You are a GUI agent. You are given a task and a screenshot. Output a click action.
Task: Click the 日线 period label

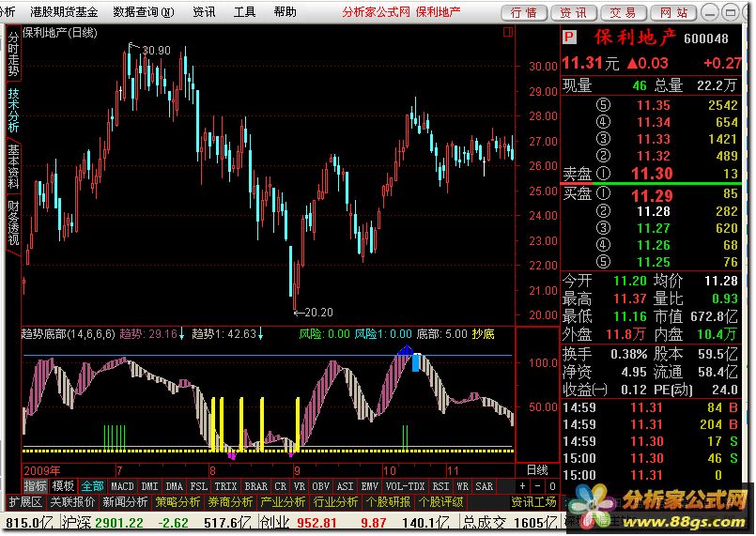click(536, 470)
